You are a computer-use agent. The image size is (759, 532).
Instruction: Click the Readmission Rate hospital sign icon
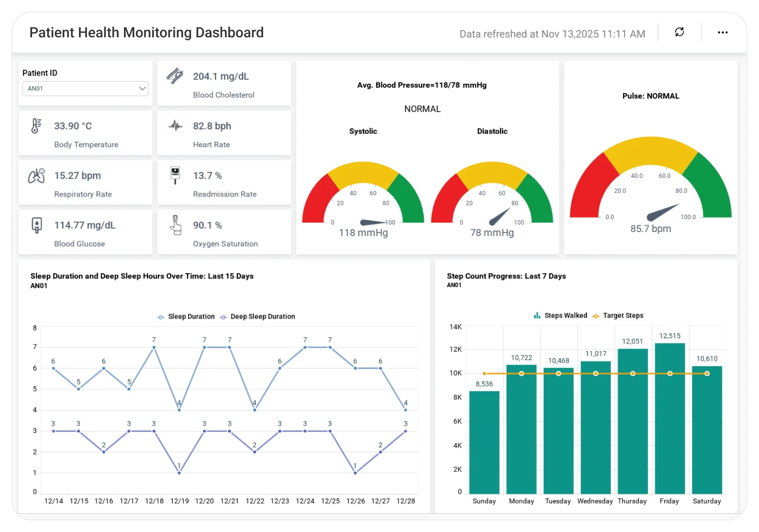(175, 175)
